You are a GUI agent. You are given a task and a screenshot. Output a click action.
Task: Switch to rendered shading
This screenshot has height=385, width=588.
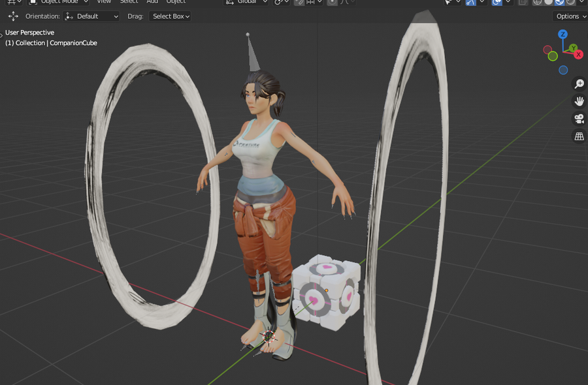570,2
